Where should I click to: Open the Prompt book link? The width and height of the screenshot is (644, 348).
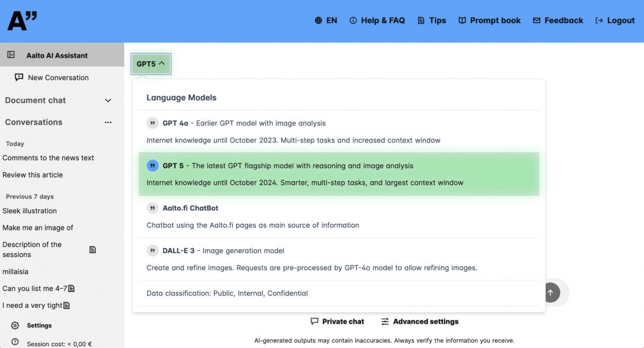489,20
